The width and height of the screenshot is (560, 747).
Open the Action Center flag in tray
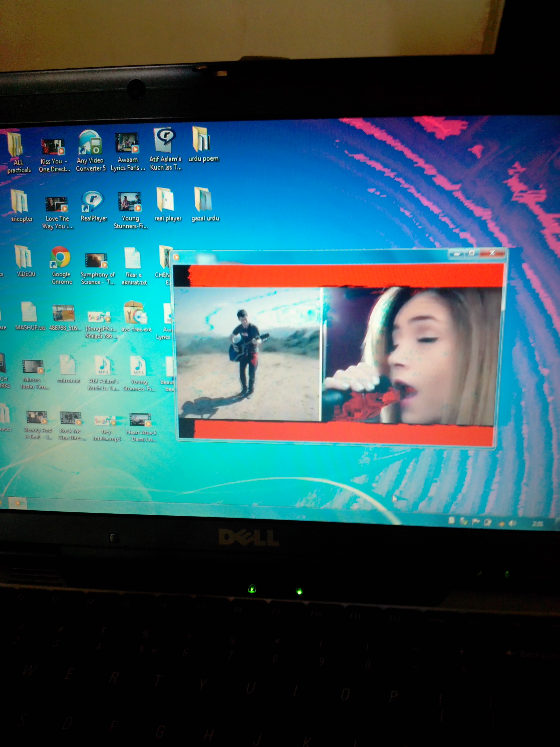click(476, 522)
